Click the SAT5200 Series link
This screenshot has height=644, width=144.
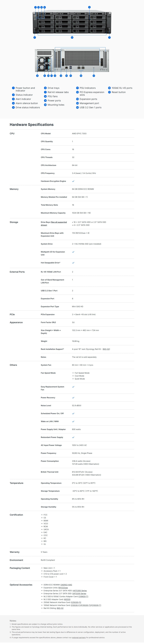point(79,593)
